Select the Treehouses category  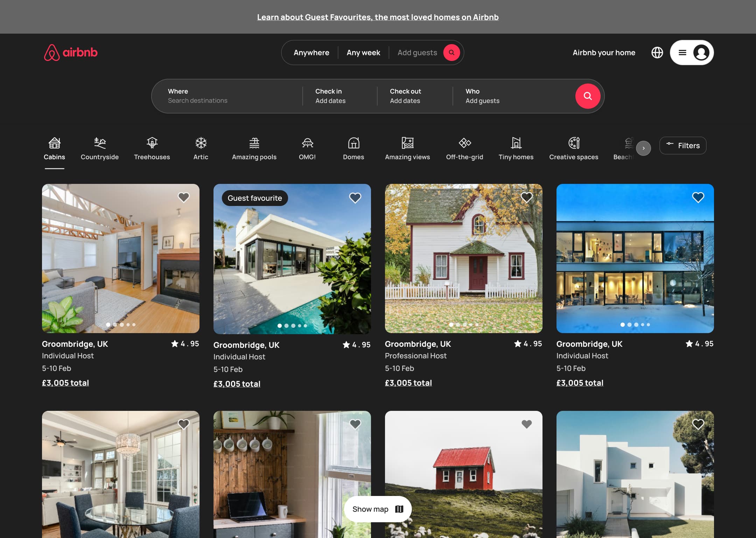click(152, 149)
